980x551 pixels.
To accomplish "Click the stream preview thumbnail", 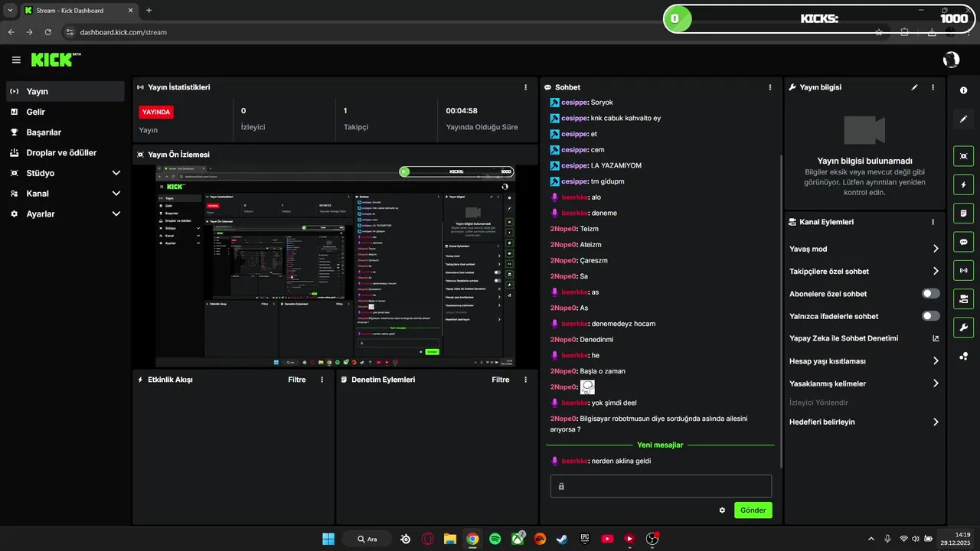I will tap(335, 265).
